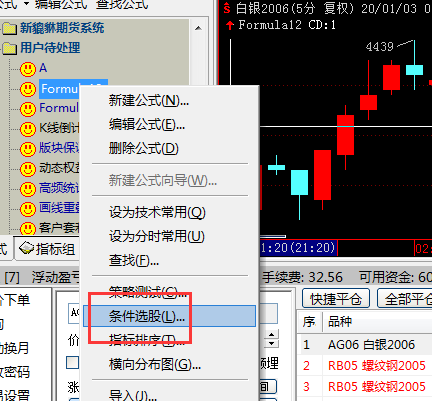Click the 品种 column header
The height and width of the screenshot is (401, 432).
[377, 322]
